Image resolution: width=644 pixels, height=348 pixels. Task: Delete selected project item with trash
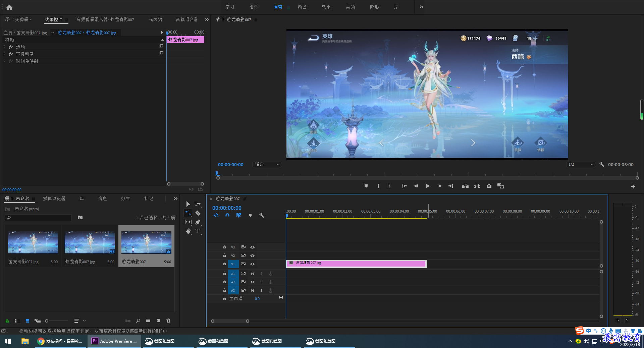coord(168,321)
